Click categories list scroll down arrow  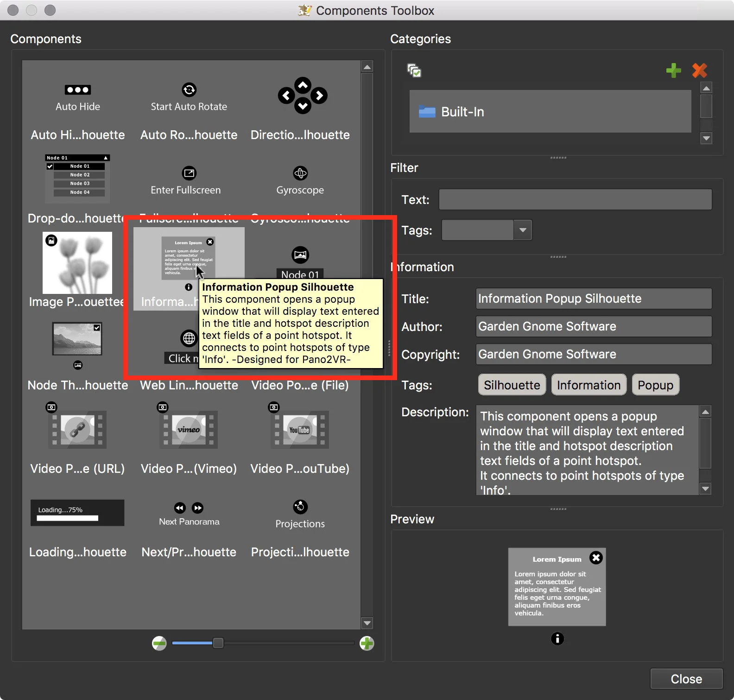tap(706, 138)
